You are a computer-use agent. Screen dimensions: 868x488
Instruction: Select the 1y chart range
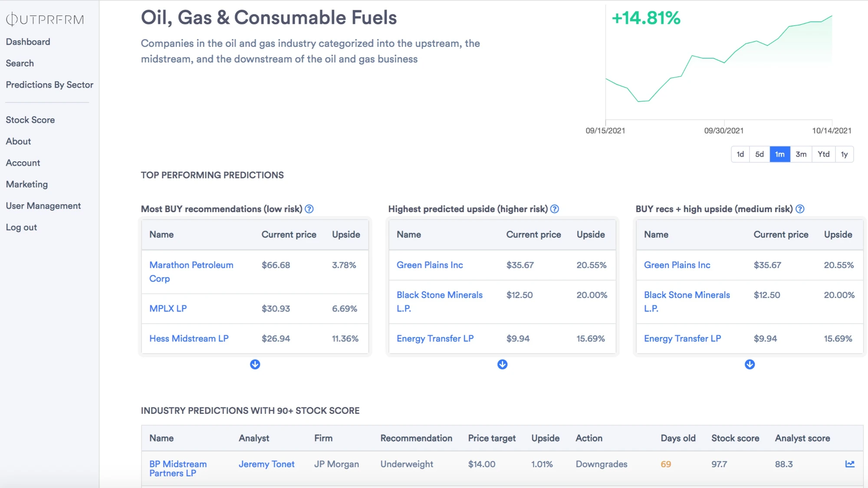[x=844, y=154]
